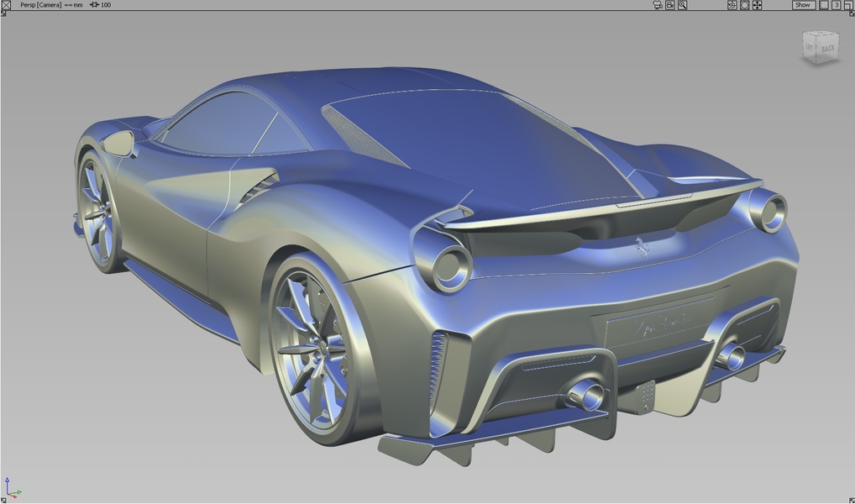Click the Persp [Camera] viewport label
855x504 pixels.
pos(41,5)
